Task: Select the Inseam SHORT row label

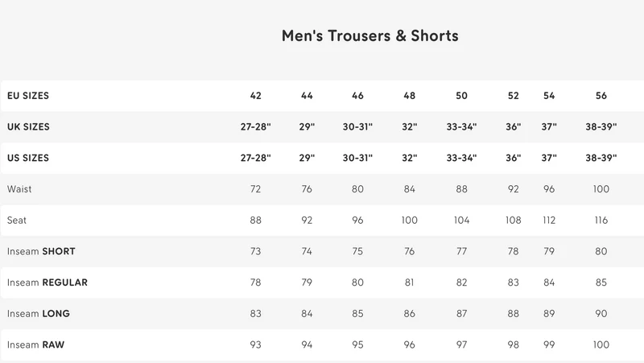Action: [x=41, y=251]
